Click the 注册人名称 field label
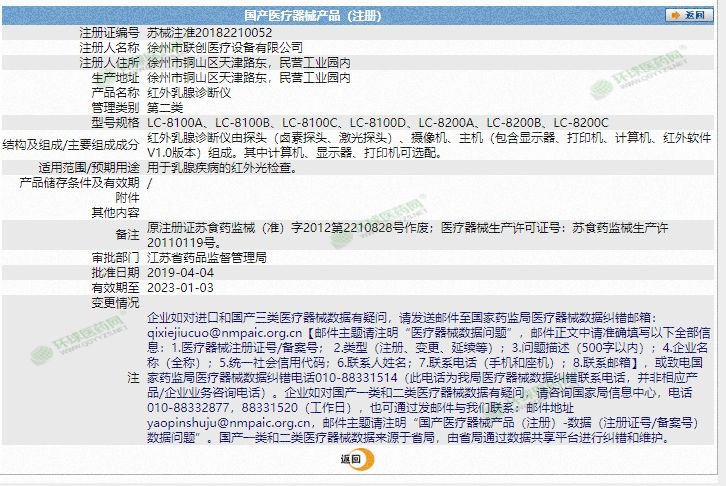Image resolution: width=726 pixels, height=486 pixels. 109,48
